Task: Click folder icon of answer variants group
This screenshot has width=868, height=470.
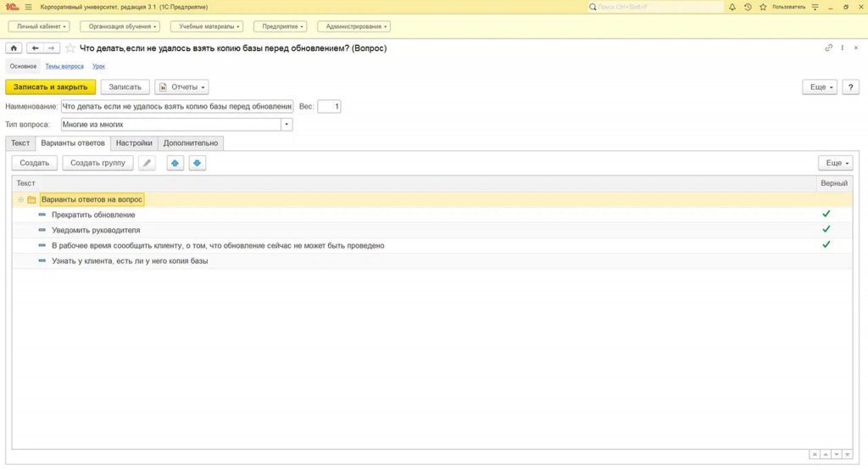Action: [31, 199]
